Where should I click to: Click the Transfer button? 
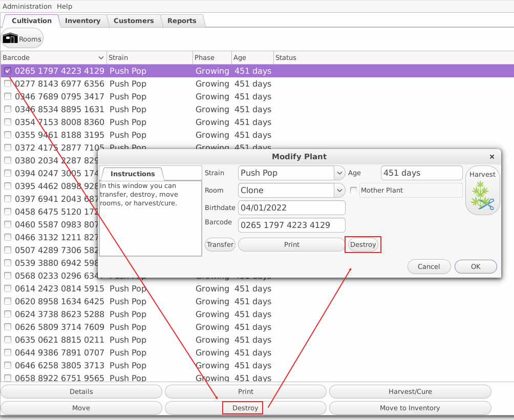coord(220,245)
